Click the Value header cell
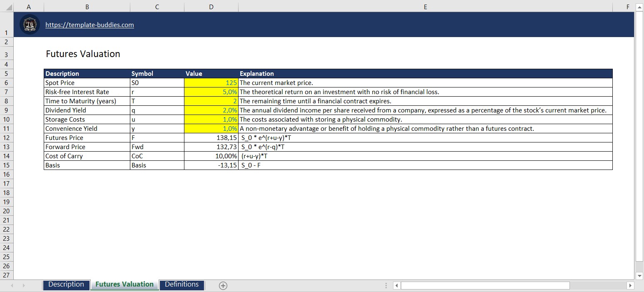This screenshot has width=644, height=292. click(x=211, y=74)
